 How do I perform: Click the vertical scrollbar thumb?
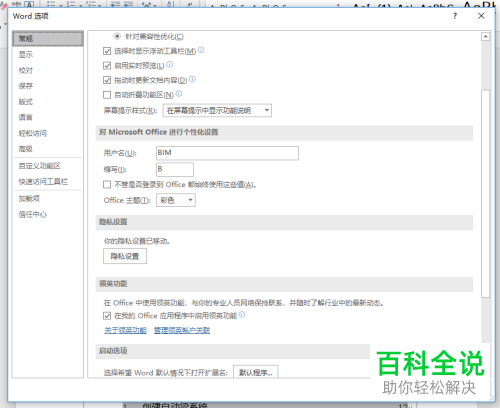click(486, 193)
